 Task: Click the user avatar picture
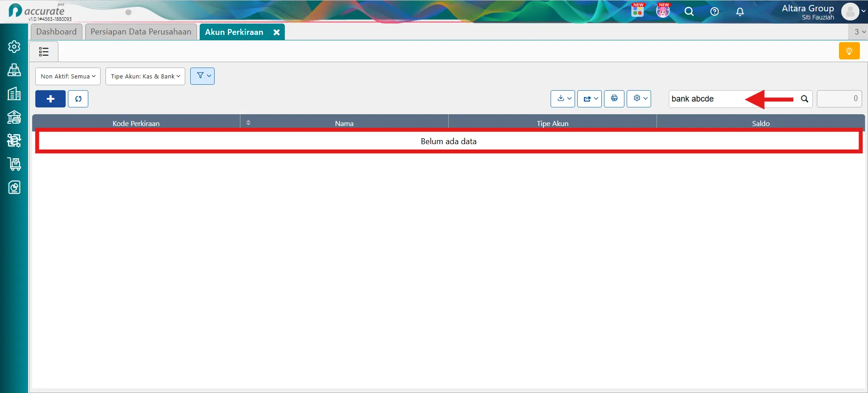tap(850, 12)
